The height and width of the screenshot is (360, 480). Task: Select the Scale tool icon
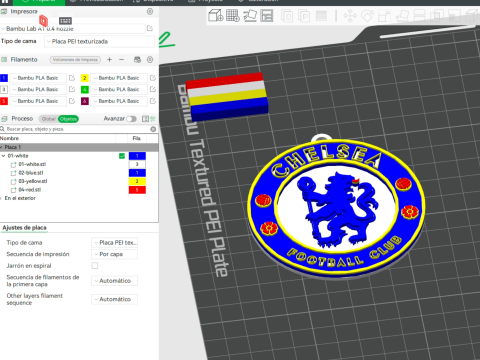pos(385,16)
